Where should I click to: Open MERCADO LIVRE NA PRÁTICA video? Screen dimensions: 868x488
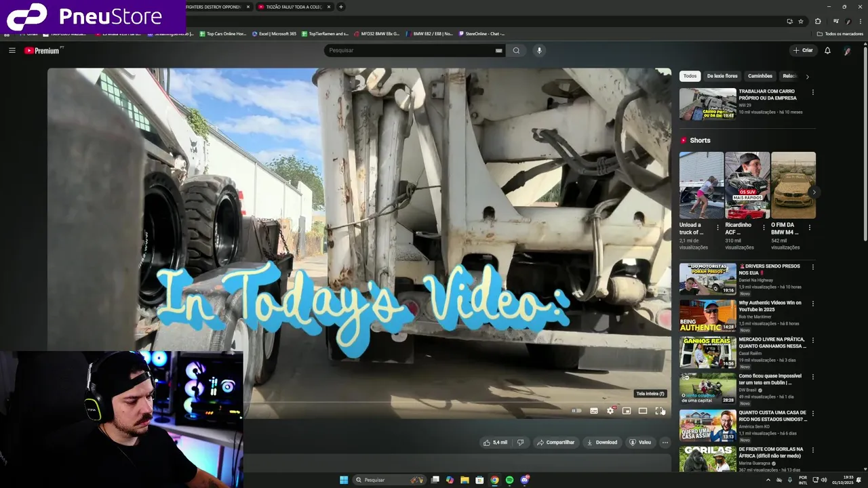708,352
